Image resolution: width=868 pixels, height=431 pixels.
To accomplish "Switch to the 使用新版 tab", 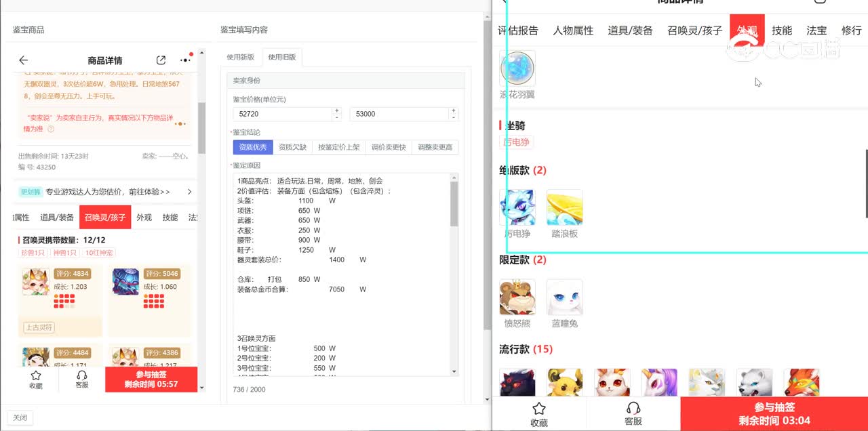I will [240, 57].
